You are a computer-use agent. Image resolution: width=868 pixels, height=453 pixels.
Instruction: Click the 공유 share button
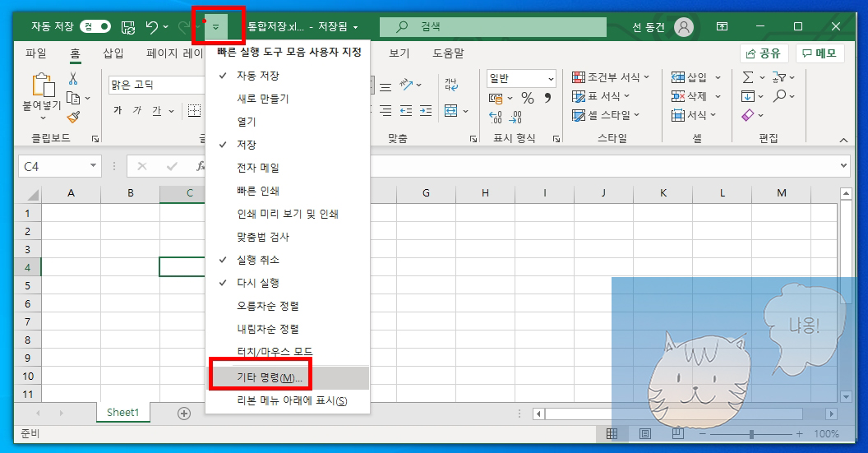[764, 53]
